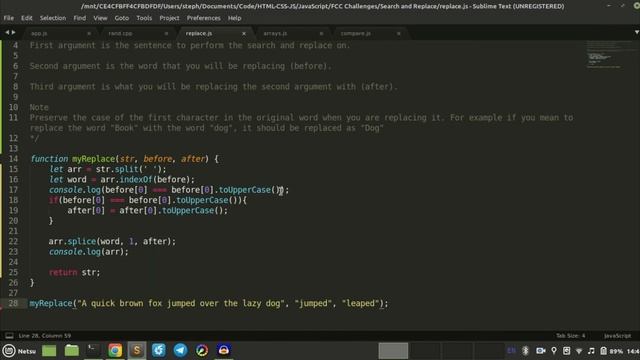Click line number 14 in gutter
This screenshot has height=360, width=640.
tap(13, 159)
